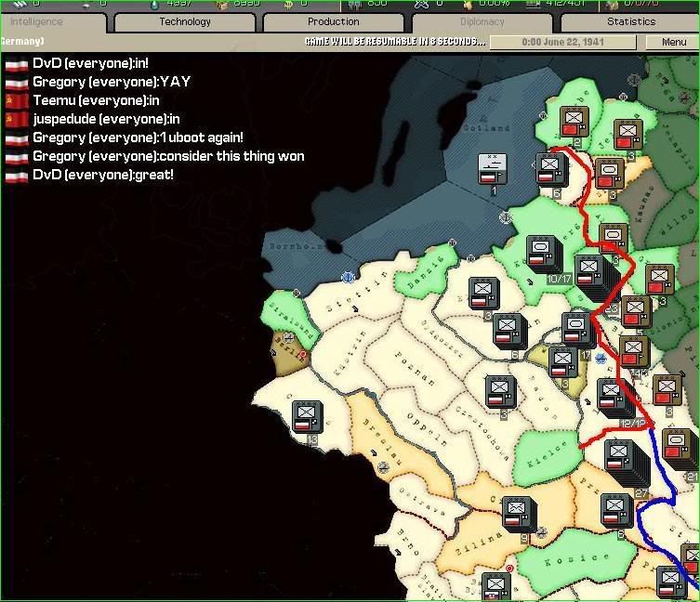The width and height of the screenshot is (700, 602).
Task: Select the German armor stack labeled 10/17
Action: [x=541, y=252]
